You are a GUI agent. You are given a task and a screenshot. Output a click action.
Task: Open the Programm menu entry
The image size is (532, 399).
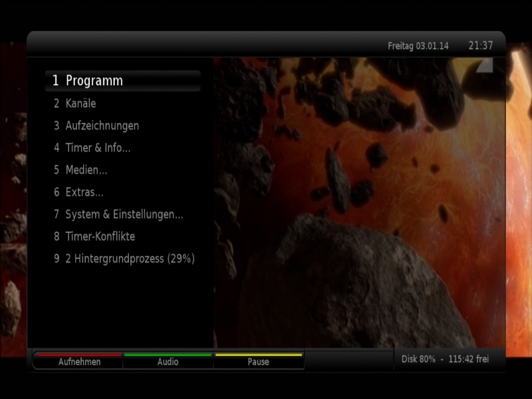(x=94, y=80)
